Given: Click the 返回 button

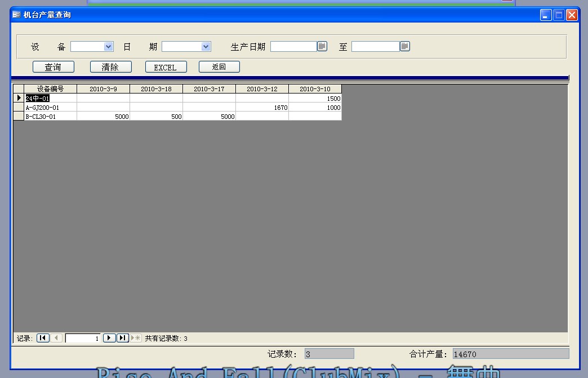Looking at the screenshot, I should click(219, 67).
